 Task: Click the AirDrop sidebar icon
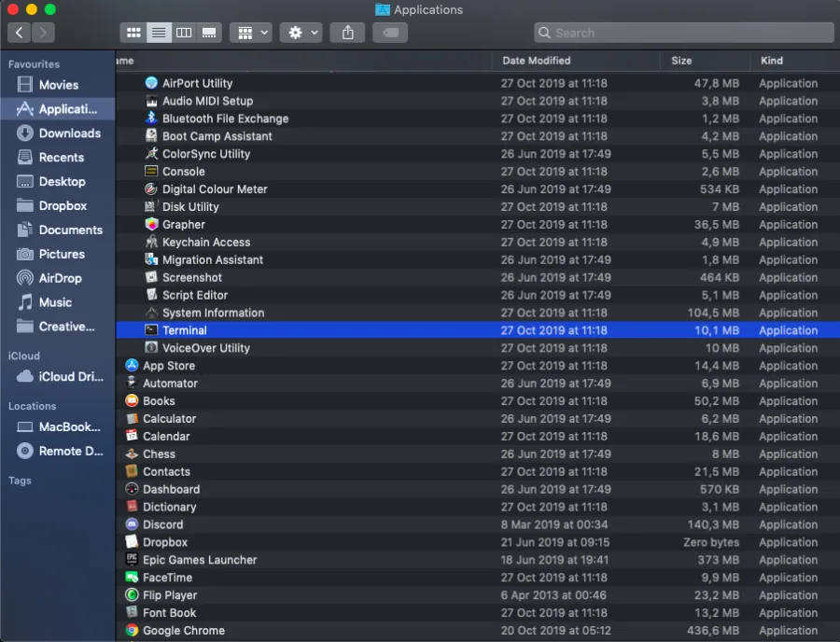pyautogui.click(x=24, y=278)
